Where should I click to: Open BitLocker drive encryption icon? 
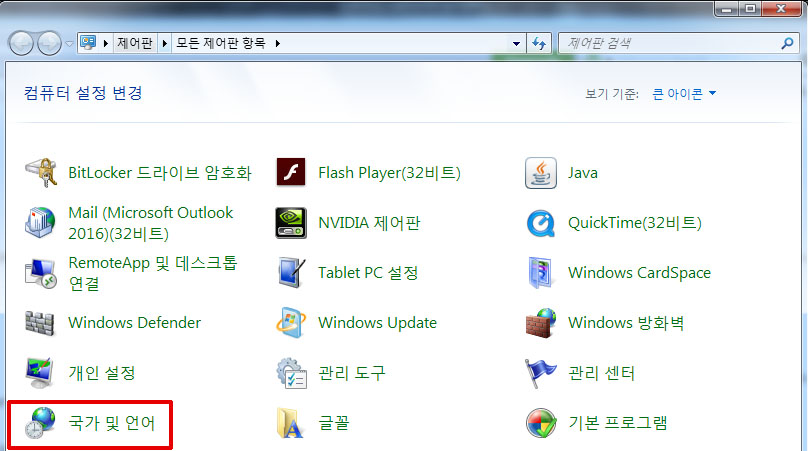coord(41,173)
